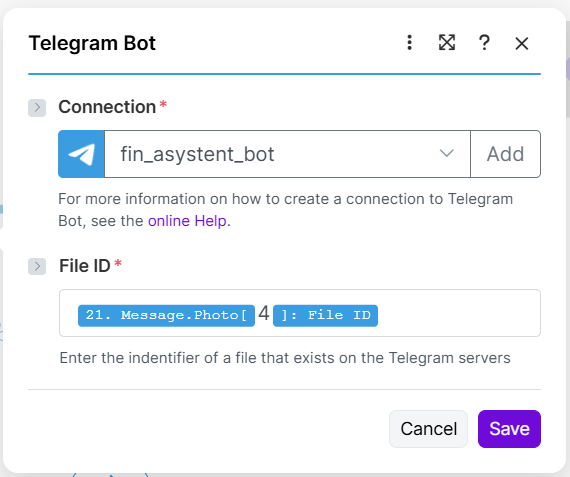Screen dimensions: 570x477
Task: Add a new Telegram connection
Action: (505, 154)
